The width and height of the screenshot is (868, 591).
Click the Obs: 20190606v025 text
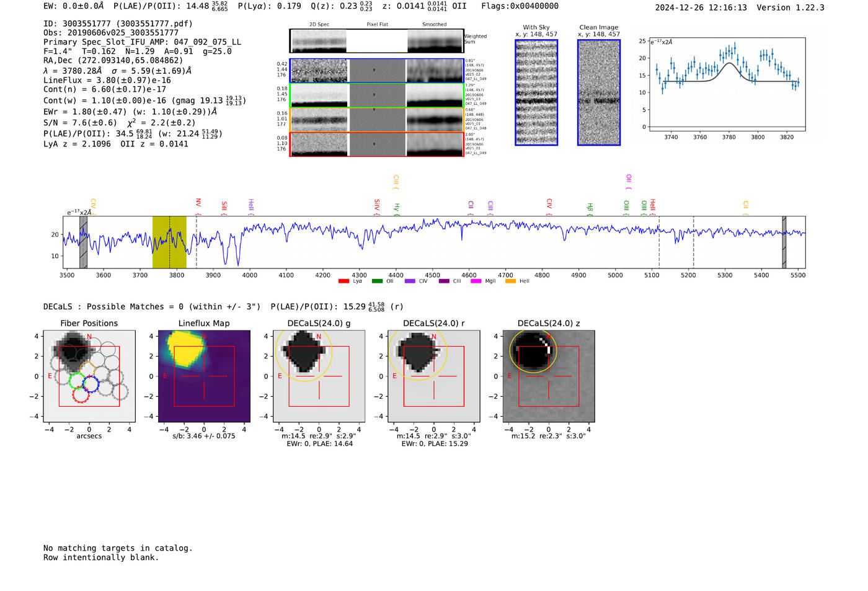[111, 33]
